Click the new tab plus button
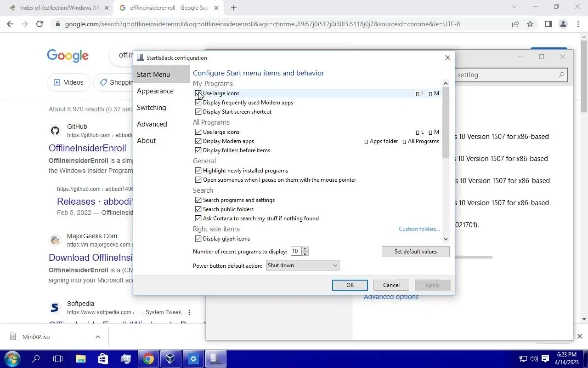The image size is (588, 368). (x=234, y=8)
